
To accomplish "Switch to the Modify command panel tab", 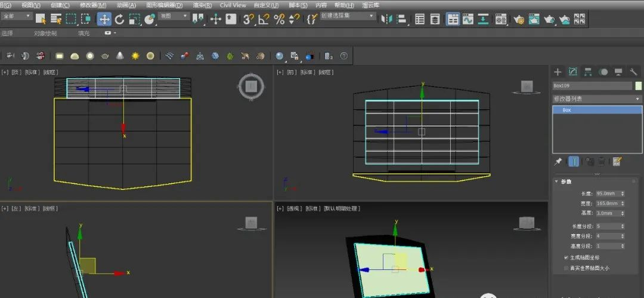I will 572,72.
